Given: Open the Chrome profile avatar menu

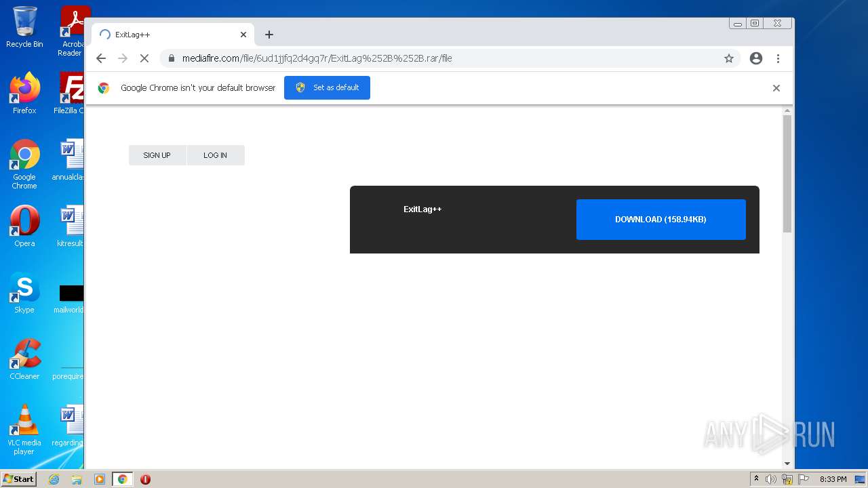Looking at the screenshot, I should point(756,58).
